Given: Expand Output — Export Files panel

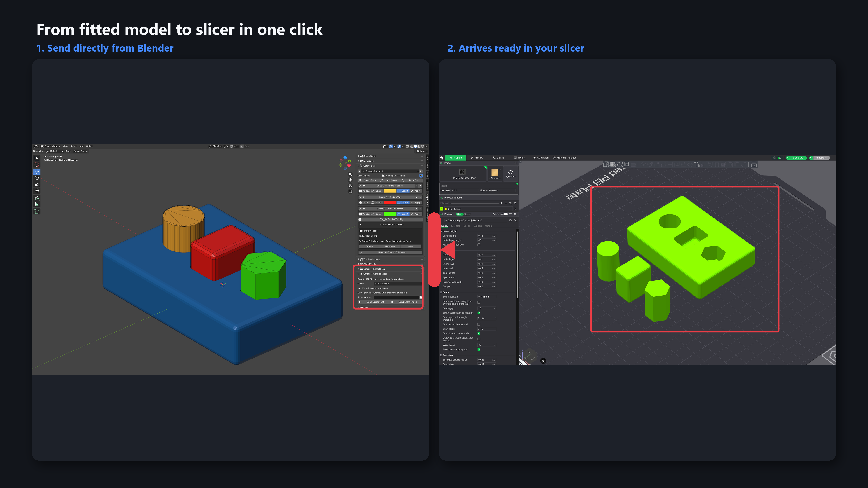Looking at the screenshot, I should tap(389, 269).
